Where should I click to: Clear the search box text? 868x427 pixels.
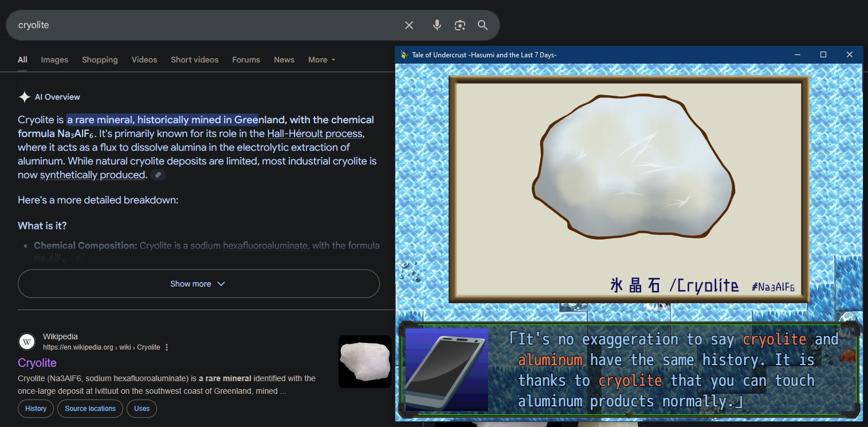click(409, 25)
